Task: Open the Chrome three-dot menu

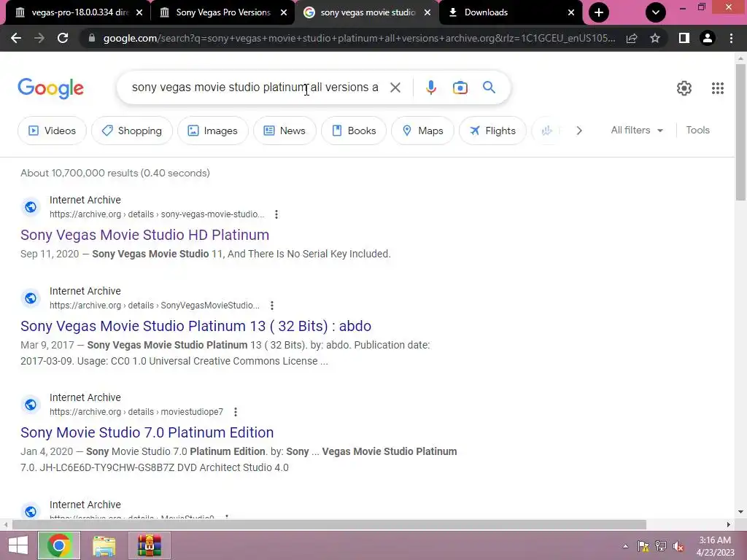Action: coord(731,38)
